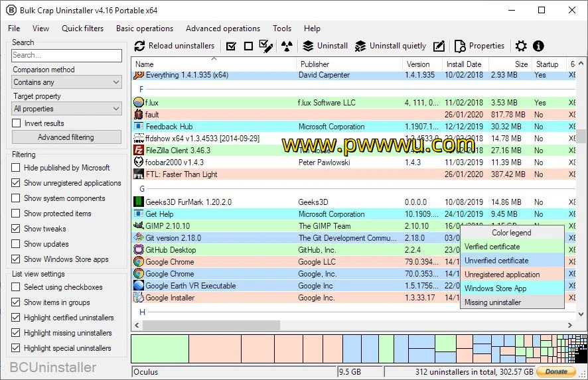The image size is (588, 380).
Task: Check Show protected items
Action: click(x=16, y=214)
